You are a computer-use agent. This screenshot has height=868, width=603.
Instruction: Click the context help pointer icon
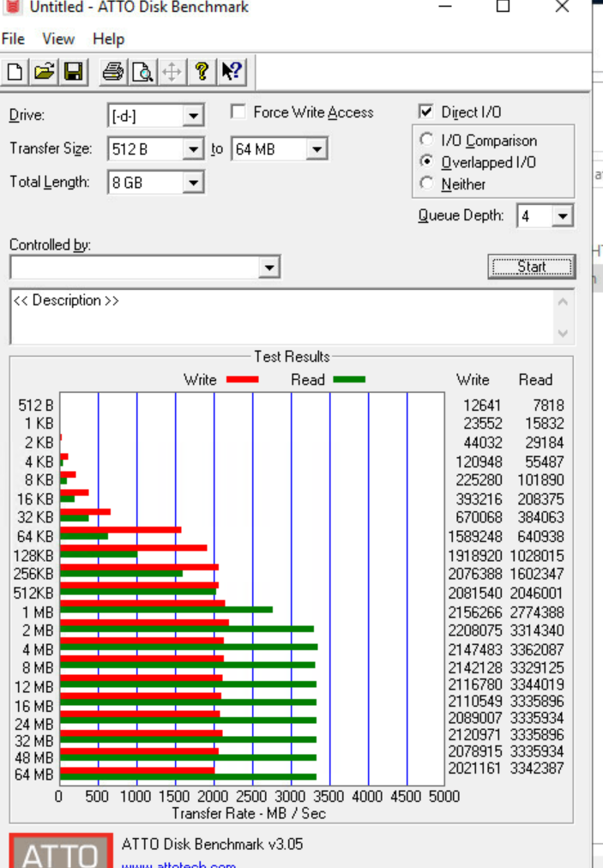(232, 72)
